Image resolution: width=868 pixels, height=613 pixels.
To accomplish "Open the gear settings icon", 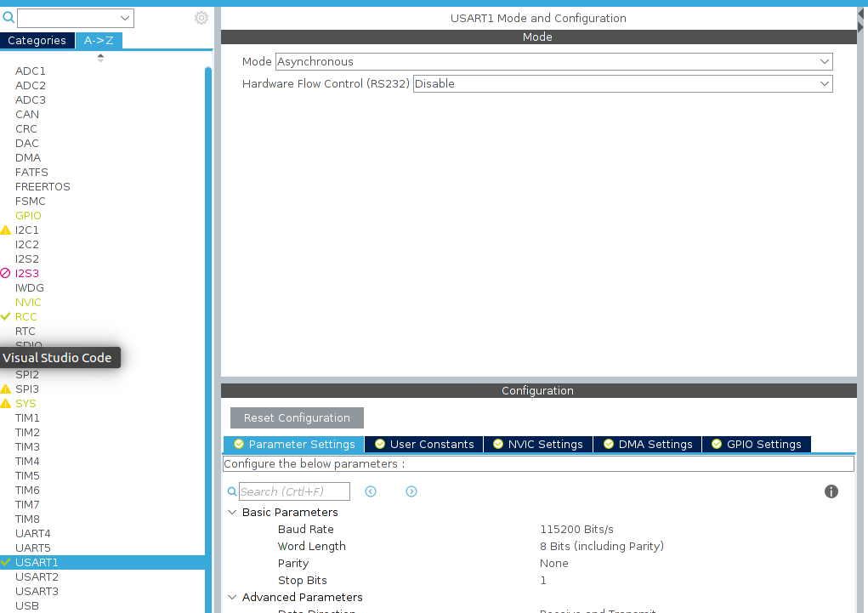I will 201,18.
